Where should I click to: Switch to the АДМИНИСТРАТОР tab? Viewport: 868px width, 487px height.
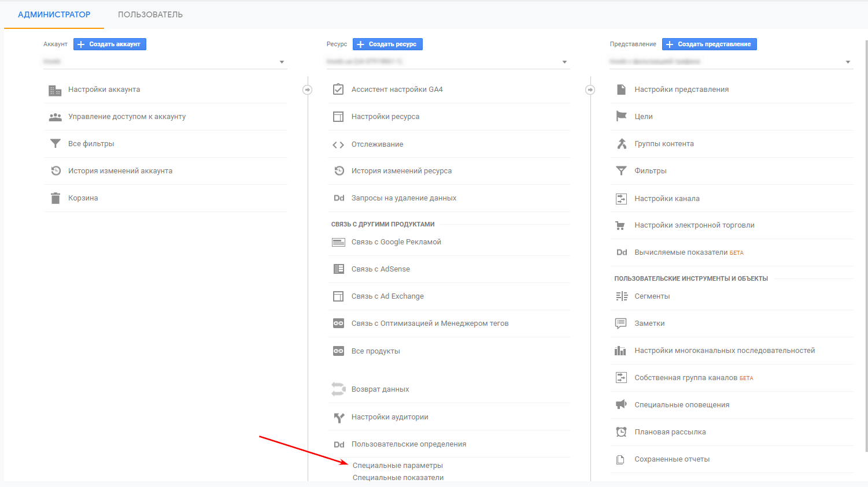coord(54,14)
